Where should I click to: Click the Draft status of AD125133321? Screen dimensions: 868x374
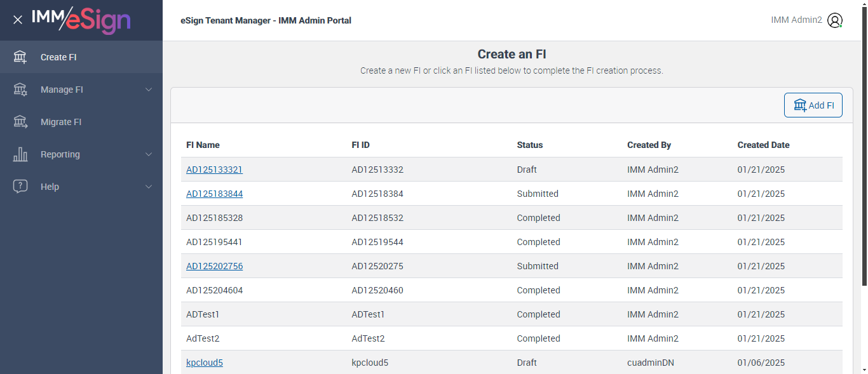point(527,170)
